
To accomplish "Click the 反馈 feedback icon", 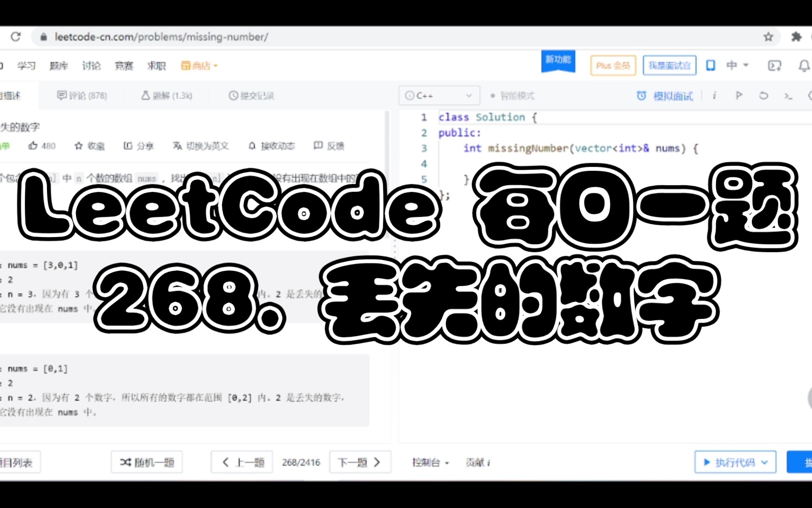I will pos(329,146).
